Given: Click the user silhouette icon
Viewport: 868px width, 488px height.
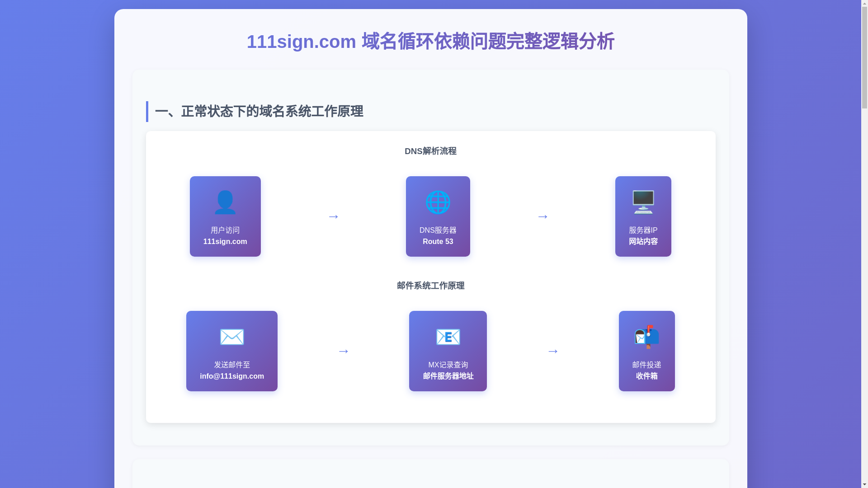Looking at the screenshot, I should (225, 202).
